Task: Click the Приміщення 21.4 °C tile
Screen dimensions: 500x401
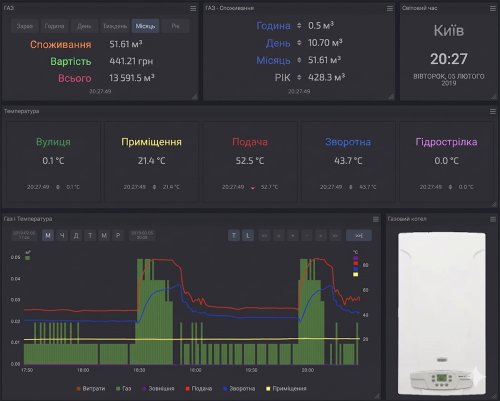Action: point(152,162)
